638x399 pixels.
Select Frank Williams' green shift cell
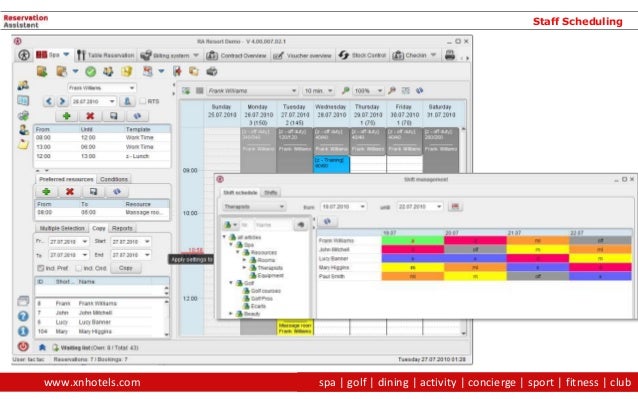[413, 240]
